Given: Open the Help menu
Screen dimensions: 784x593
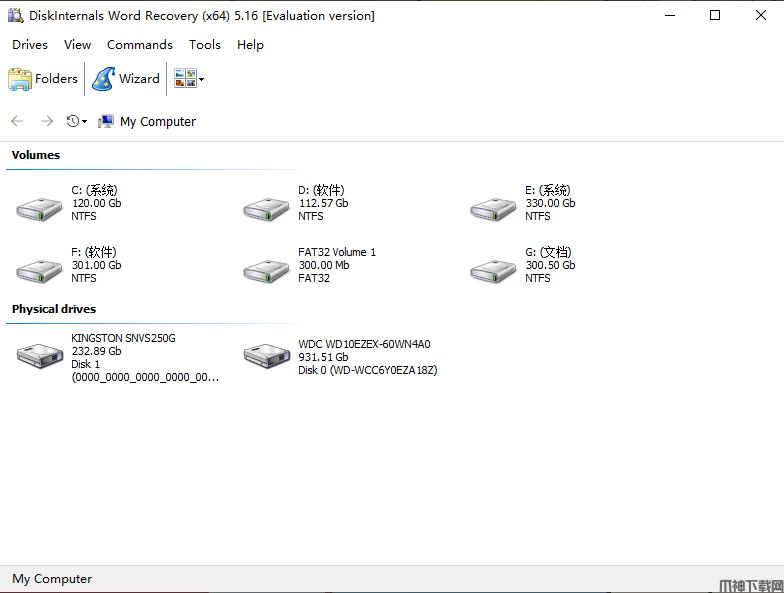Looking at the screenshot, I should (x=250, y=44).
